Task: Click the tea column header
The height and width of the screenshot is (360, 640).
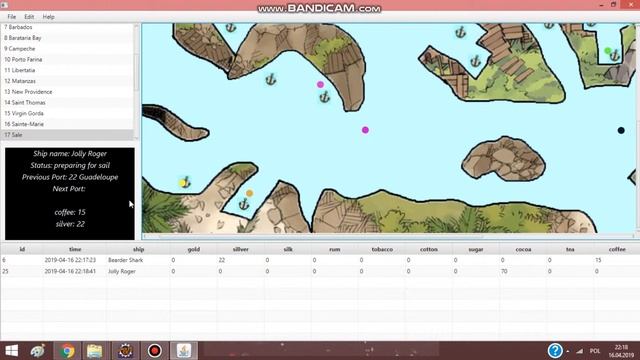Action: click(570, 249)
